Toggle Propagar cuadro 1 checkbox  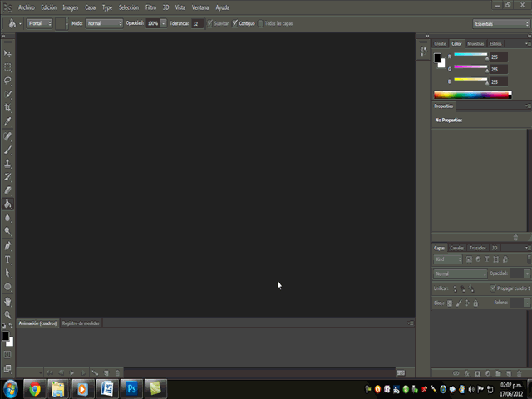click(x=493, y=288)
